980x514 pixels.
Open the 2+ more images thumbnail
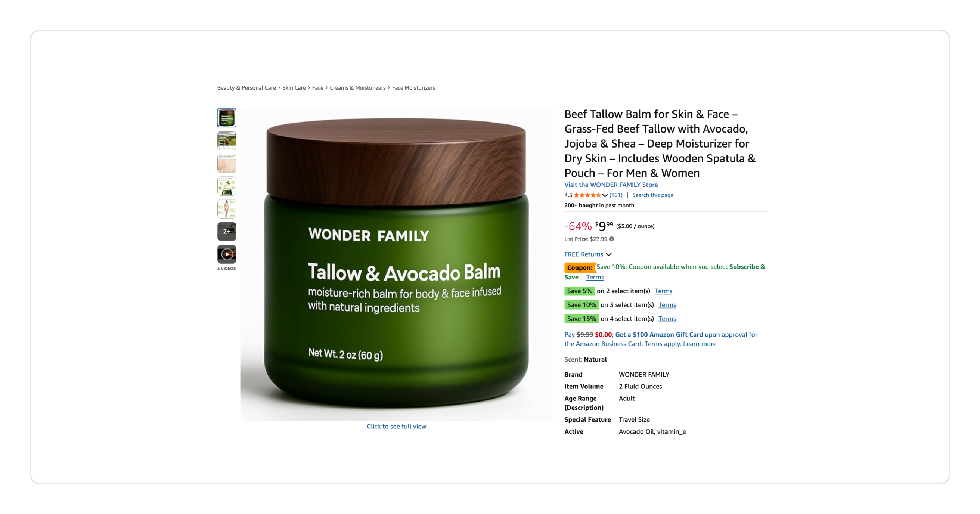tap(227, 231)
